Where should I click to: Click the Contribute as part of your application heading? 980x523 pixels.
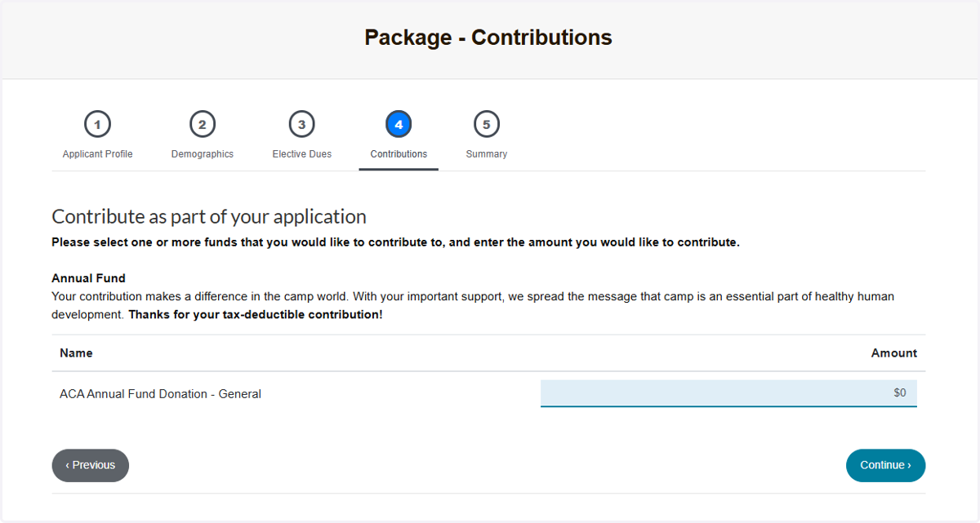tap(209, 216)
